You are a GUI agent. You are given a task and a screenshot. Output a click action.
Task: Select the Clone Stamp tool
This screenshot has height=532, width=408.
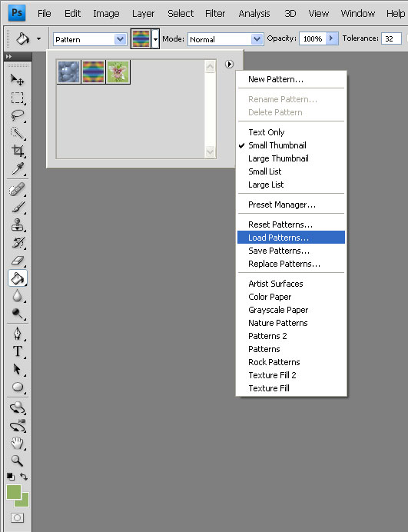[18, 225]
